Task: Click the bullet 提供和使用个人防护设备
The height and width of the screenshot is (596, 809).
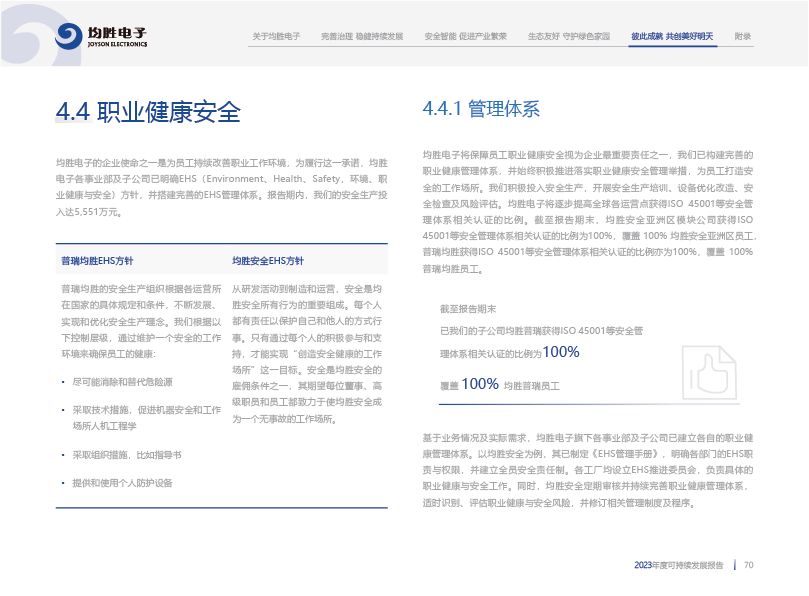Action: click(x=122, y=482)
